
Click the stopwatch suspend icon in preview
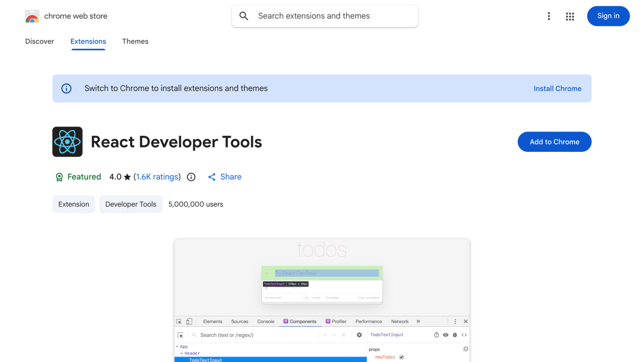pos(436,335)
